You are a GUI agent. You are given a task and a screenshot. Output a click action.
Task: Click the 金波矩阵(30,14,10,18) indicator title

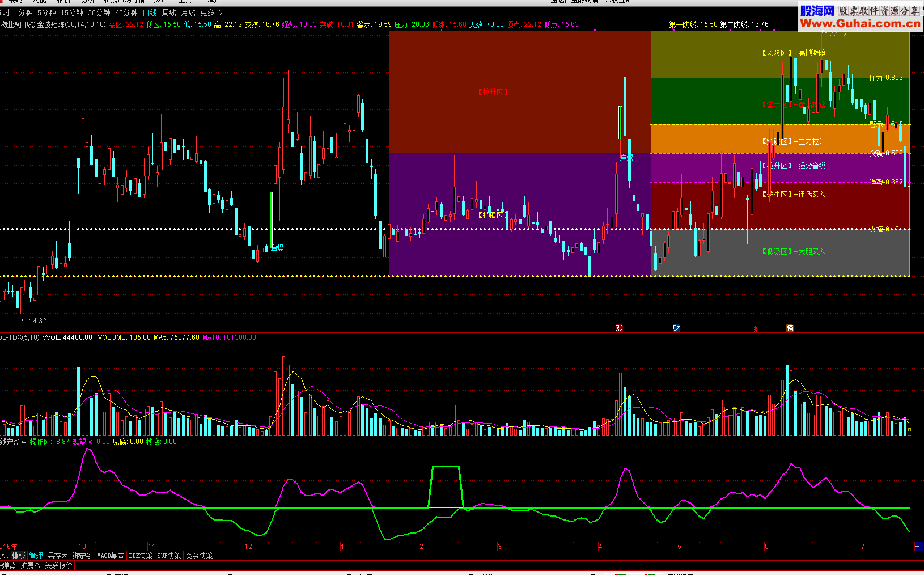coord(71,24)
